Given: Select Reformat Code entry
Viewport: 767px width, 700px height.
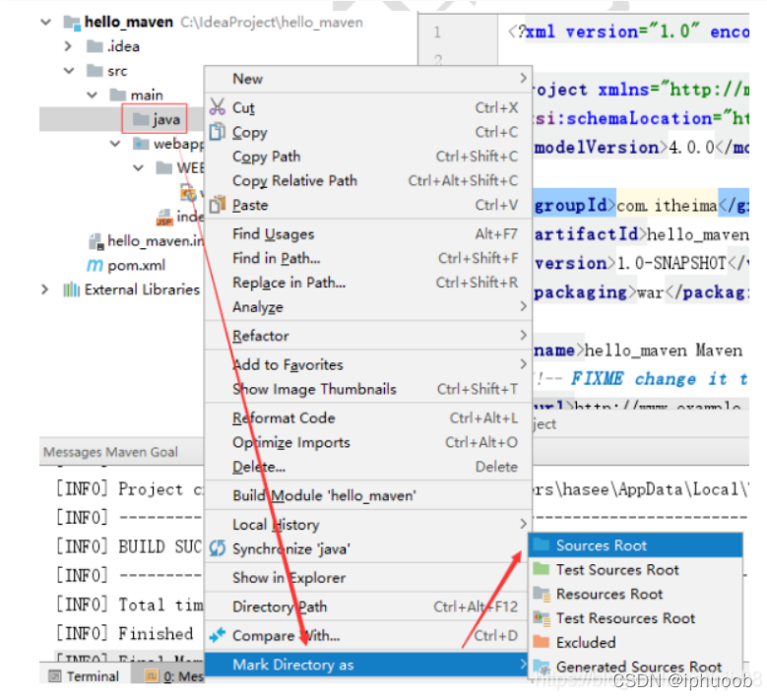Looking at the screenshot, I should click(x=368, y=417).
